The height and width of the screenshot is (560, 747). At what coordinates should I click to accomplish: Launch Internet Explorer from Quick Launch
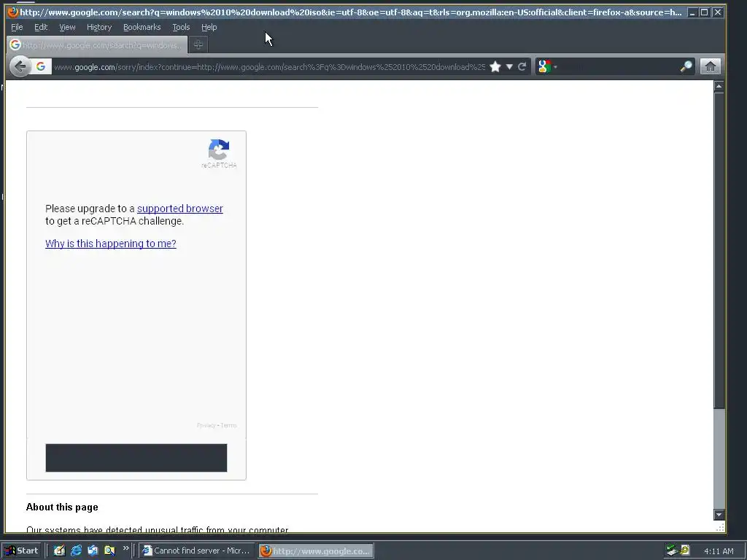pos(76,551)
